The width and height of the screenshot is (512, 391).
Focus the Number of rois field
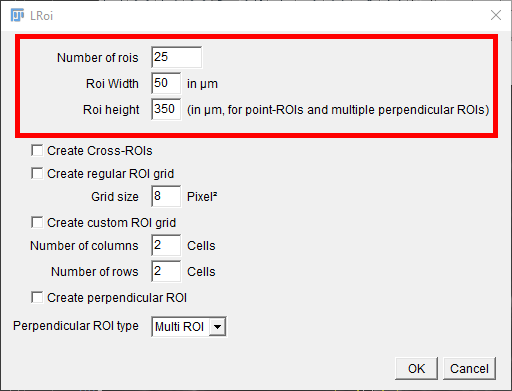point(176,57)
